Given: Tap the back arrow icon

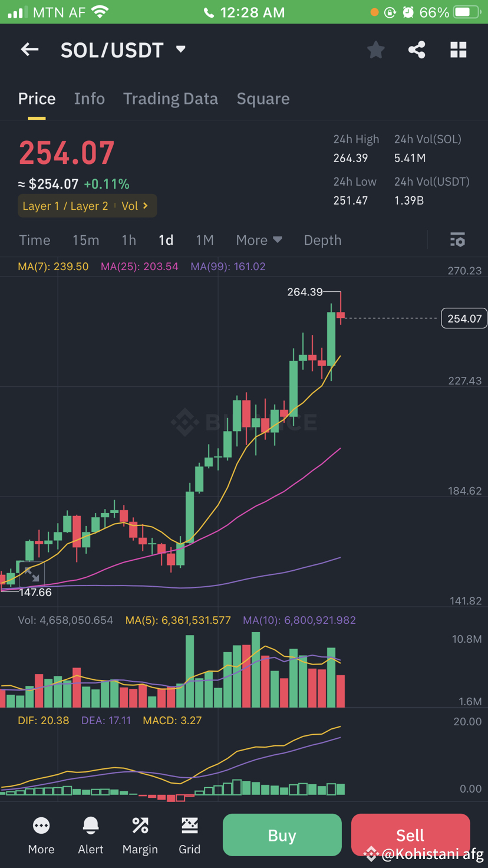Looking at the screenshot, I should click(x=29, y=50).
